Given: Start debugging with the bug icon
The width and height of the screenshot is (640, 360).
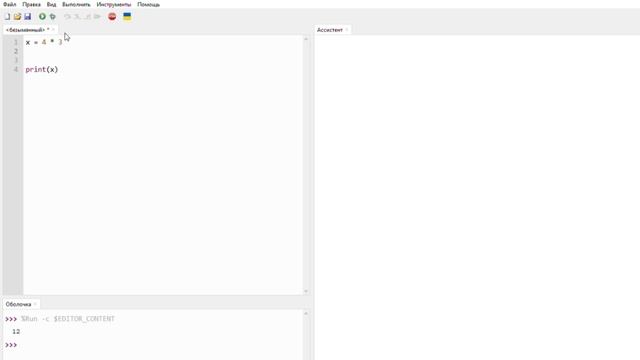Looking at the screenshot, I should (x=53, y=17).
